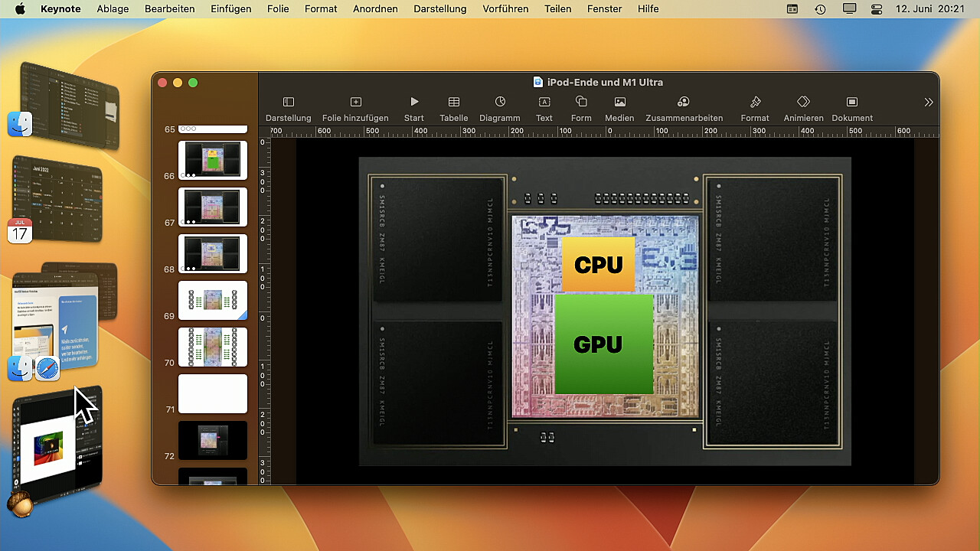
Task: Click the Acorn app icon
Action: tap(20, 504)
